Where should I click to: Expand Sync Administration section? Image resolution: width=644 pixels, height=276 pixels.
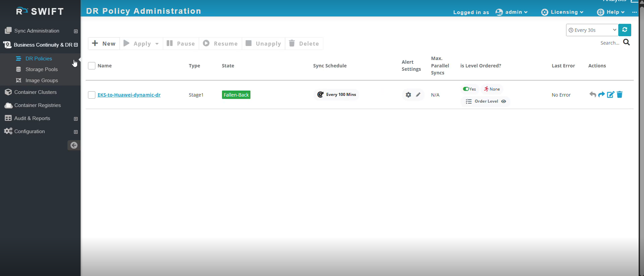tap(76, 31)
